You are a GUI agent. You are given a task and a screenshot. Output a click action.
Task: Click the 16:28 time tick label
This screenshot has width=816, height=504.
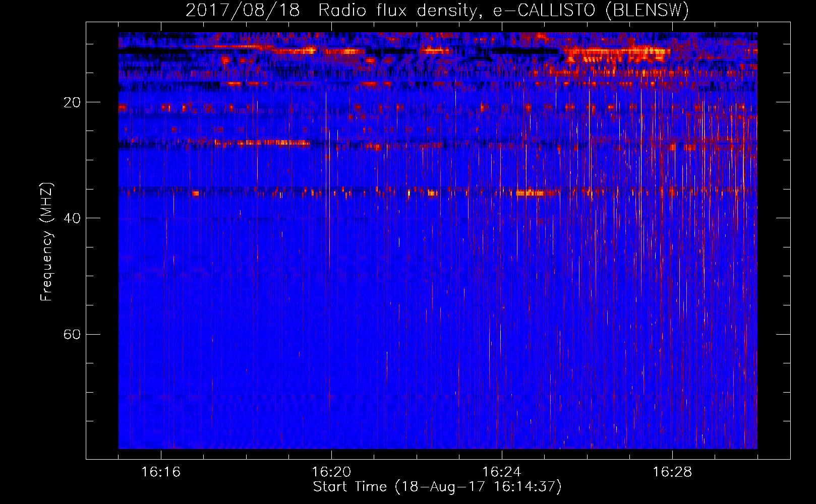[x=672, y=472]
